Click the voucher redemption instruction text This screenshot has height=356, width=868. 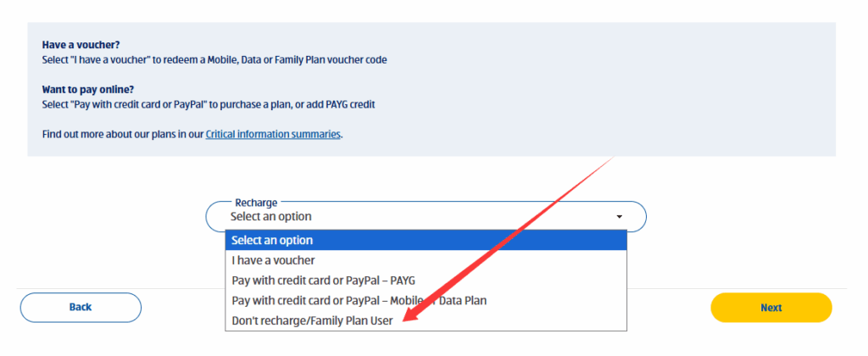pos(216,59)
